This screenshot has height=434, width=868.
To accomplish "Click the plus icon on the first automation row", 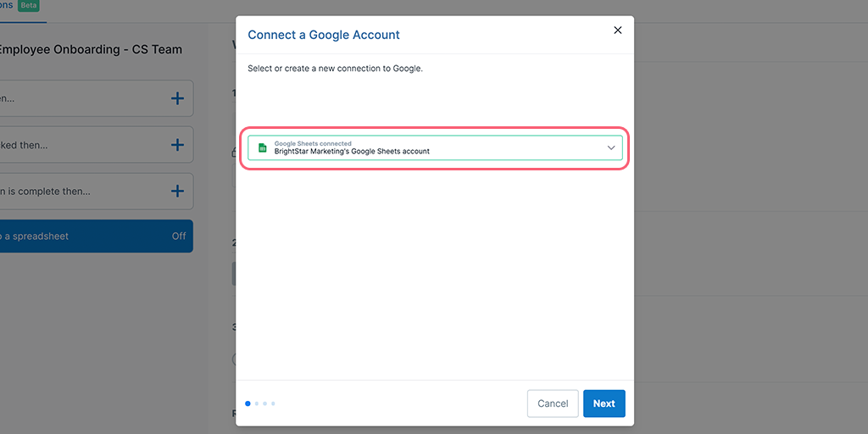I will point(177,98).
